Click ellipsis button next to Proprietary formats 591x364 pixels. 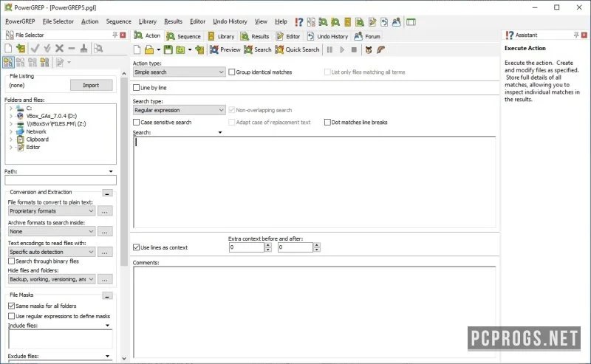[105, 211]
